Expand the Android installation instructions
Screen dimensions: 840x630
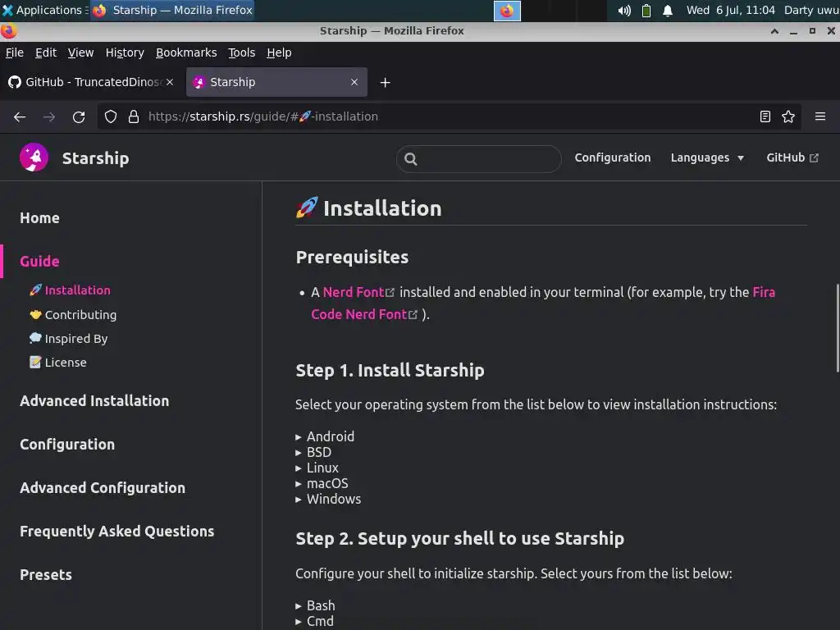click(325, 436)
